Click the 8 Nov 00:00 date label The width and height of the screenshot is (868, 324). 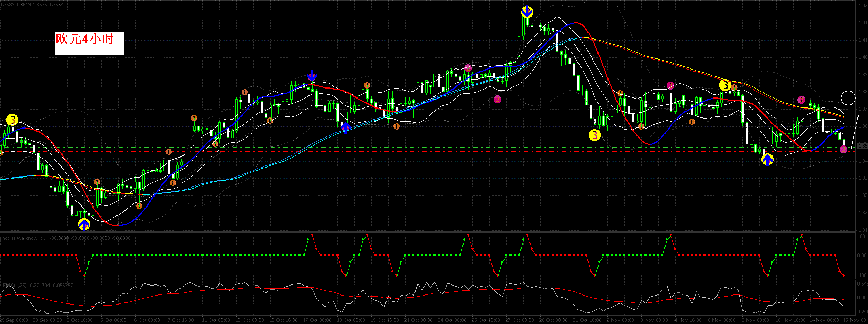pos(721,320)
